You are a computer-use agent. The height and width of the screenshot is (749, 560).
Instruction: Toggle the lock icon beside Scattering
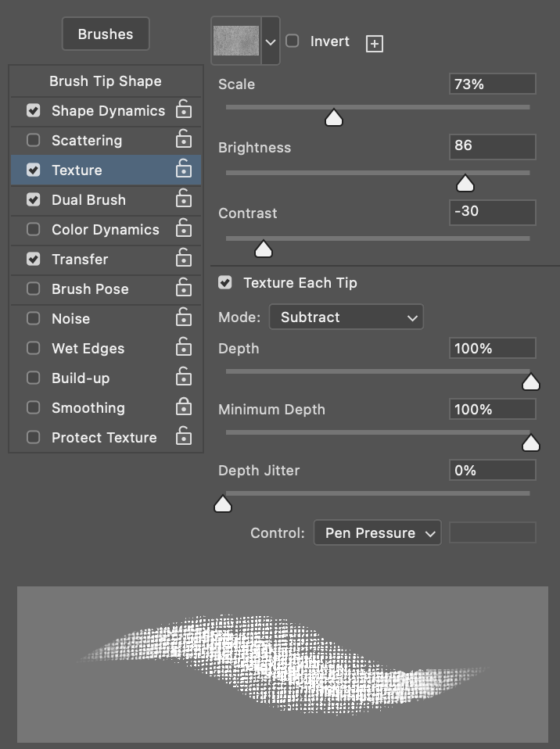184,139
